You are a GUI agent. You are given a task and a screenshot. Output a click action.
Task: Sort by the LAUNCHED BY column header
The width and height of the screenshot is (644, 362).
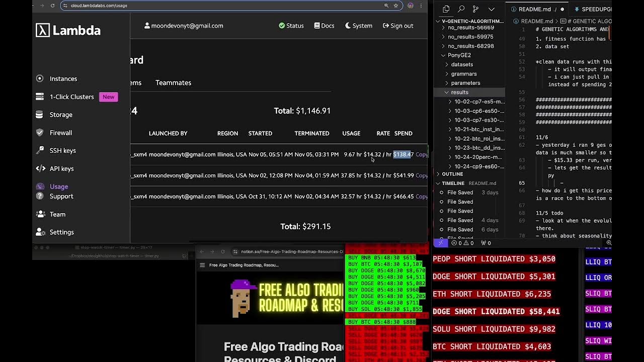[x=168, y=133]
